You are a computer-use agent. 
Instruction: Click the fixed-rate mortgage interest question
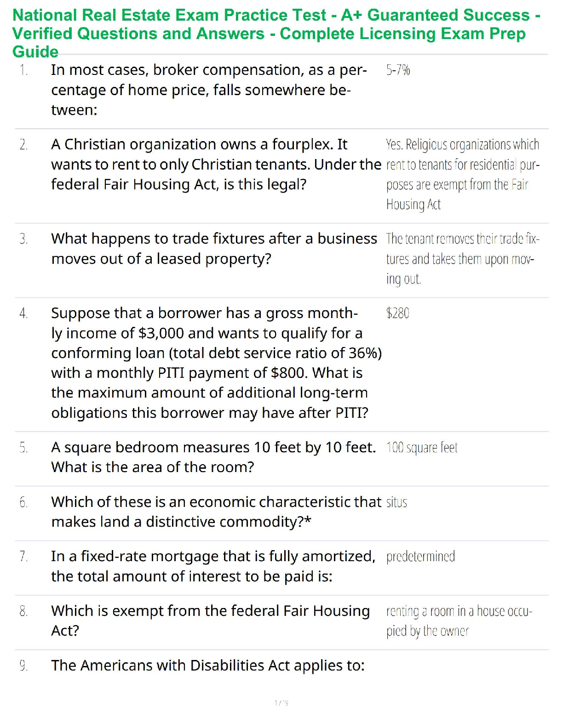tap(213, 566)
